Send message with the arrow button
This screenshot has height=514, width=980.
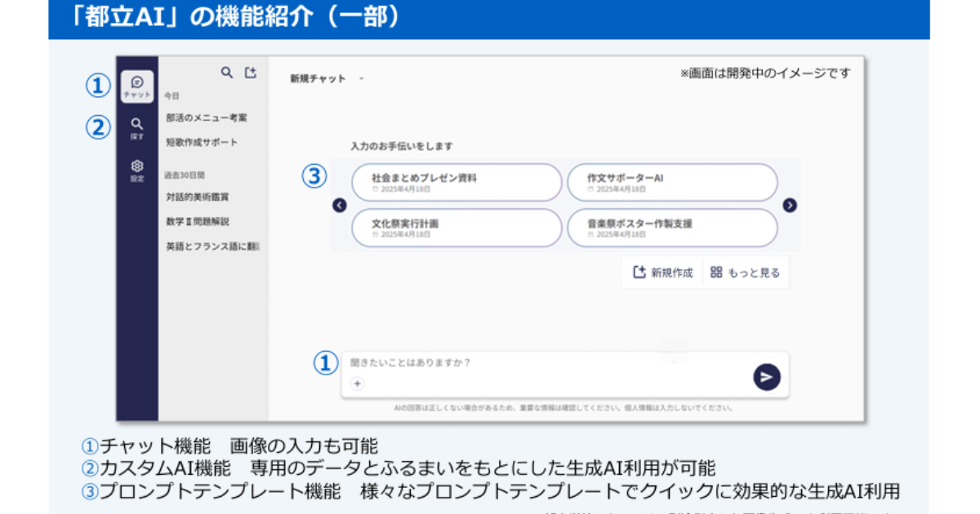click(766, 377)
